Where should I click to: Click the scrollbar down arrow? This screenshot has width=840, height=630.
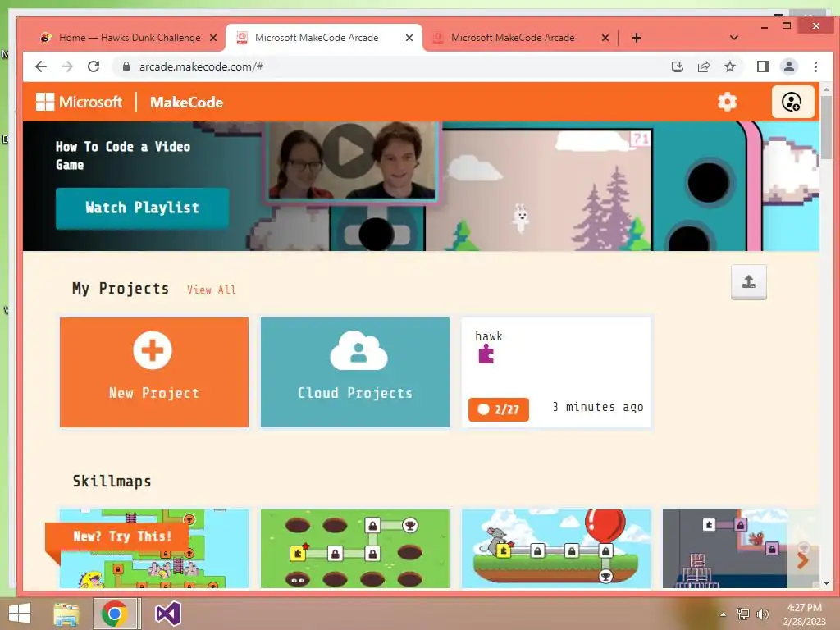(x=826, y=583)
